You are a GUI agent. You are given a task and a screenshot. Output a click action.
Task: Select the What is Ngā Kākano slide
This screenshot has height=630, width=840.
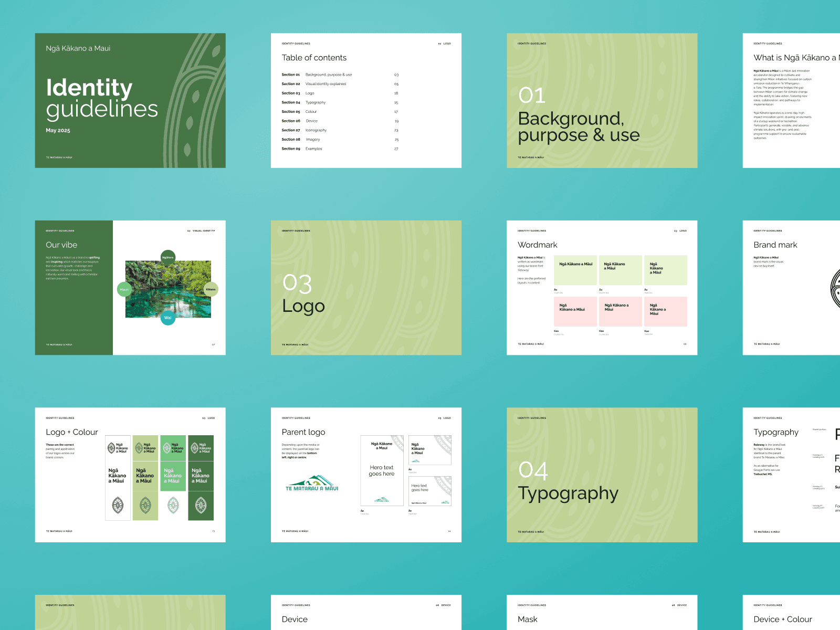click(x=791, y=100)
